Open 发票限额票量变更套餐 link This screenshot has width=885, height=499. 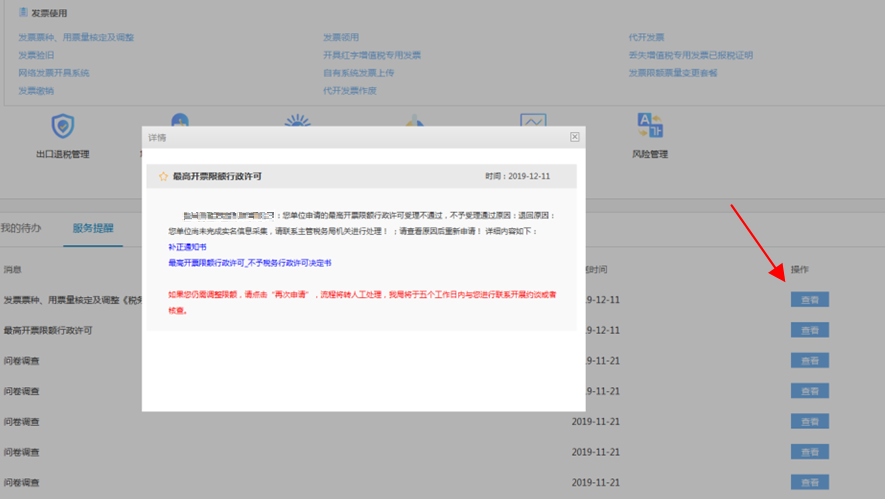tap(673, 73)
